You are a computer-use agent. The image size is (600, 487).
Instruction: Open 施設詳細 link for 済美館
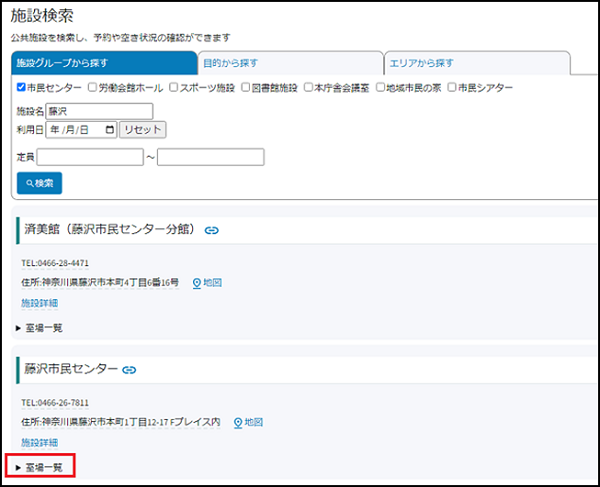[39, 303]
